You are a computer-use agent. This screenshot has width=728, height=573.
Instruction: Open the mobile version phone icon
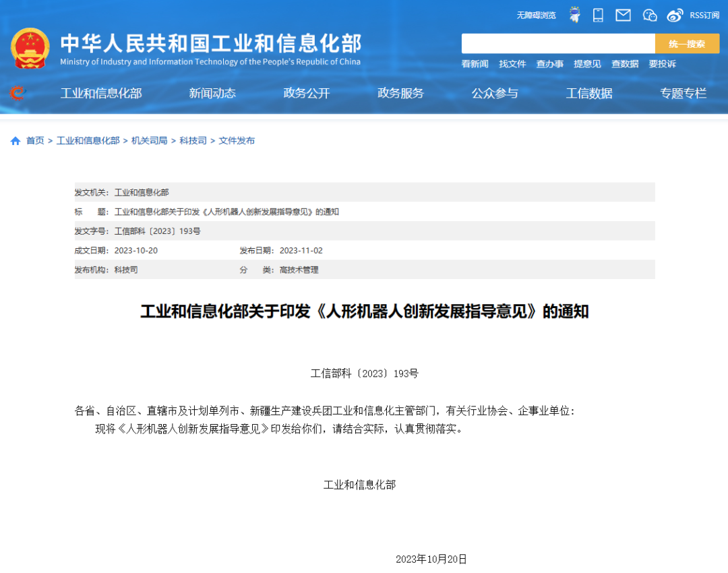click(598, 15)
